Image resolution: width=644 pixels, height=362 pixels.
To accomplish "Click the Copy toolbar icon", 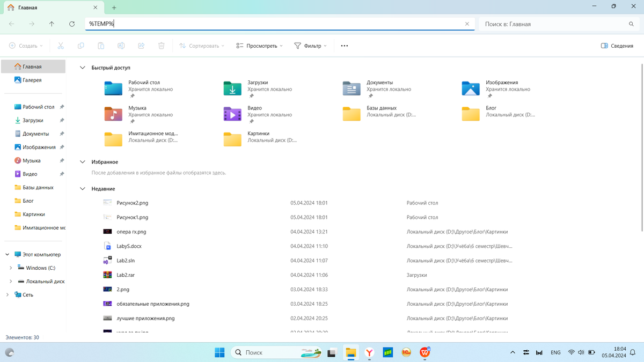I will (x=81, y=46).
